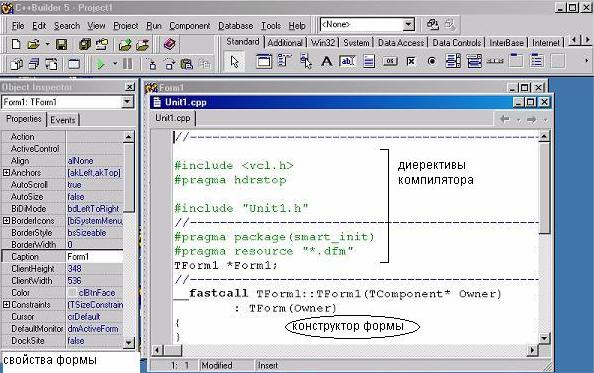Click the clBtnFace color swatch

pos(72,293)
